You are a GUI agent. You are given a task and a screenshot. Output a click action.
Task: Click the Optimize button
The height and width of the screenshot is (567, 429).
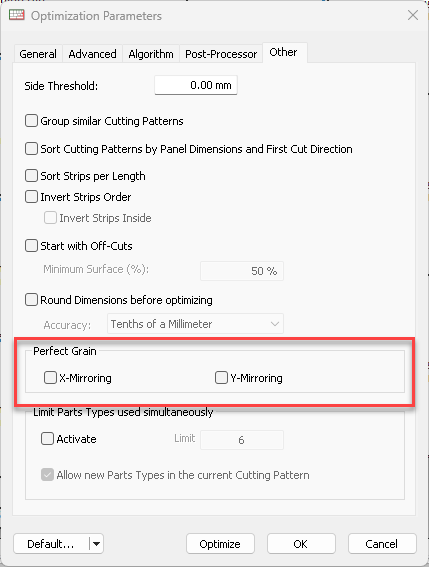tap(220, 543)
